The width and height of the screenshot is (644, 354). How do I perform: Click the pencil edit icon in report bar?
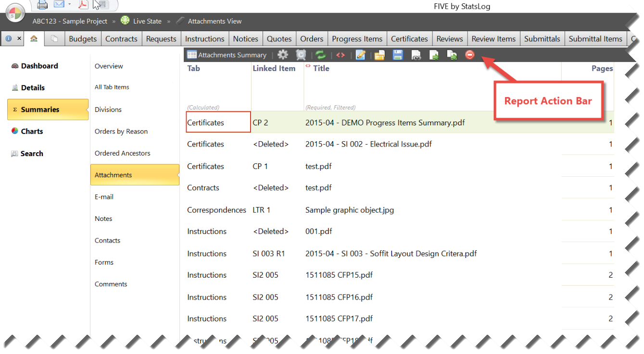point(361,55)
